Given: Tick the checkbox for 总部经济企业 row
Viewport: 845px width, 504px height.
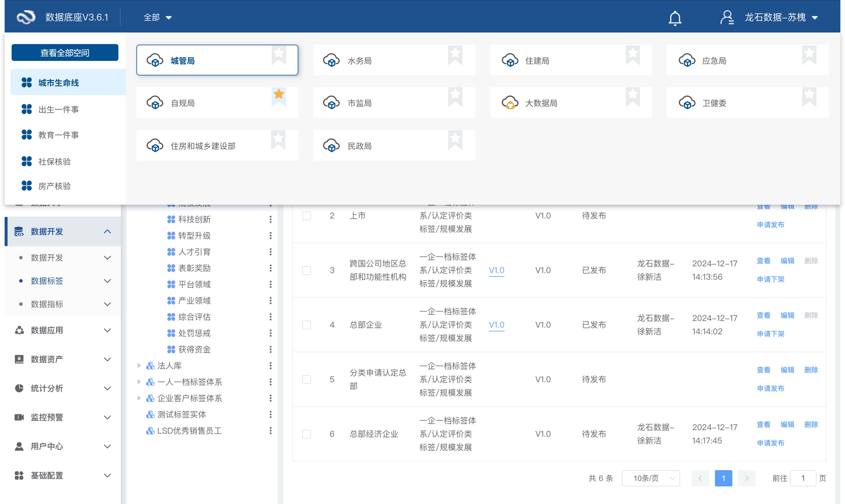Looking at the screenshot, I should coord(306,434).
